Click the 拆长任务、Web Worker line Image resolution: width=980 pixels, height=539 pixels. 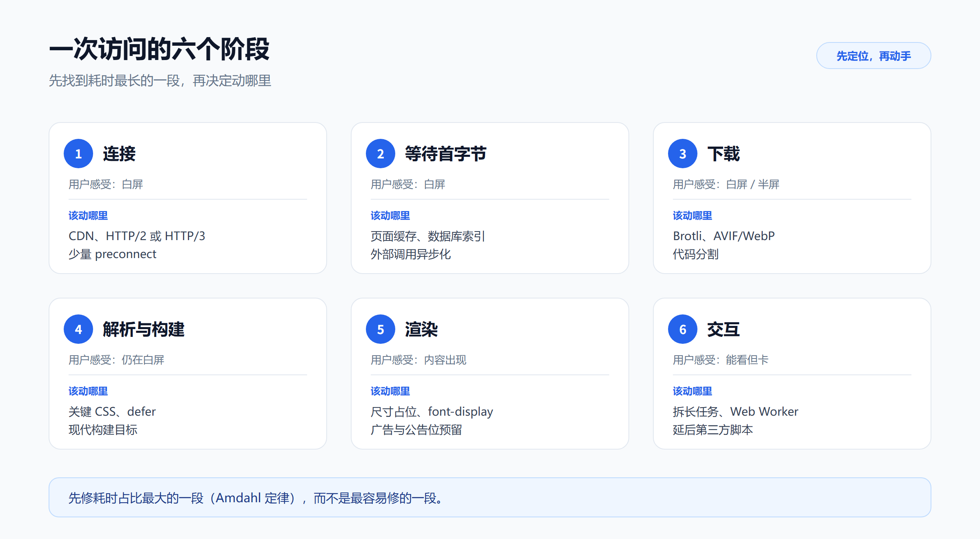click(x=735, y=412)
